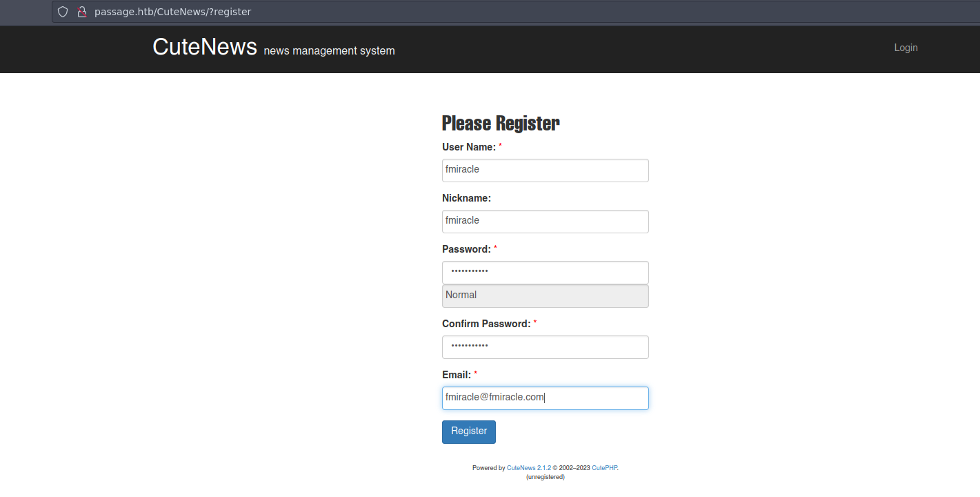Click the Email label
The height and width of the screenshot is (497, 980).
point(457,375)
